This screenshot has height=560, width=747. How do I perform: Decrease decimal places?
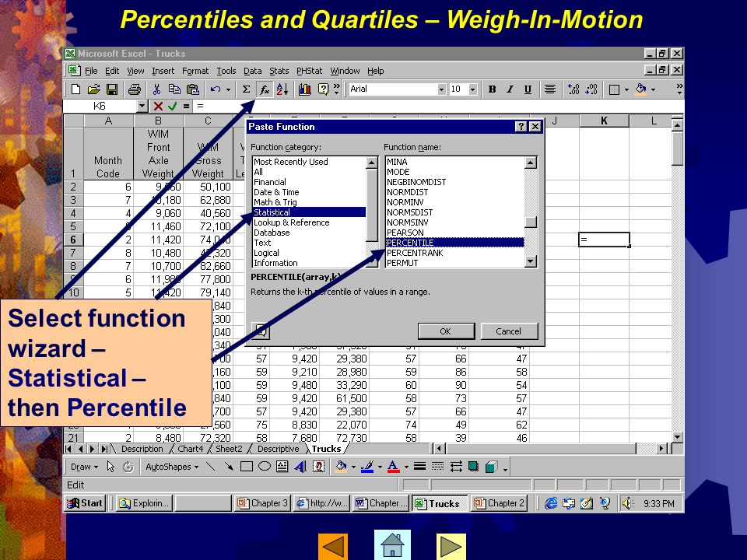[x=591, y=89]
